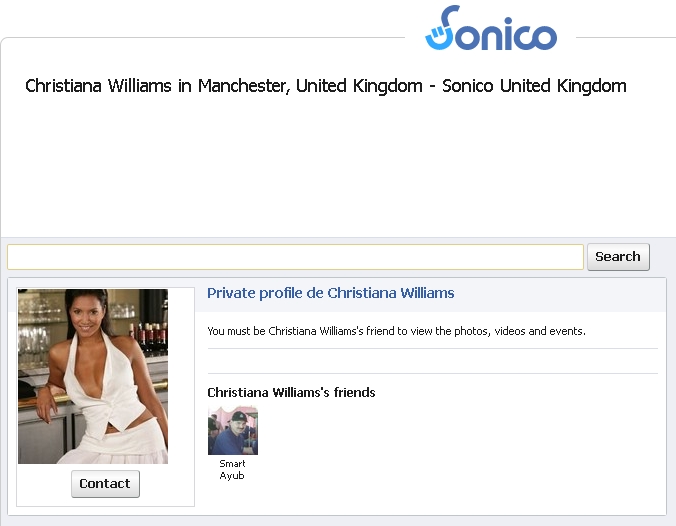Click the Search button
The height and width of the screenshot is (526, 676).
point(618,257)
